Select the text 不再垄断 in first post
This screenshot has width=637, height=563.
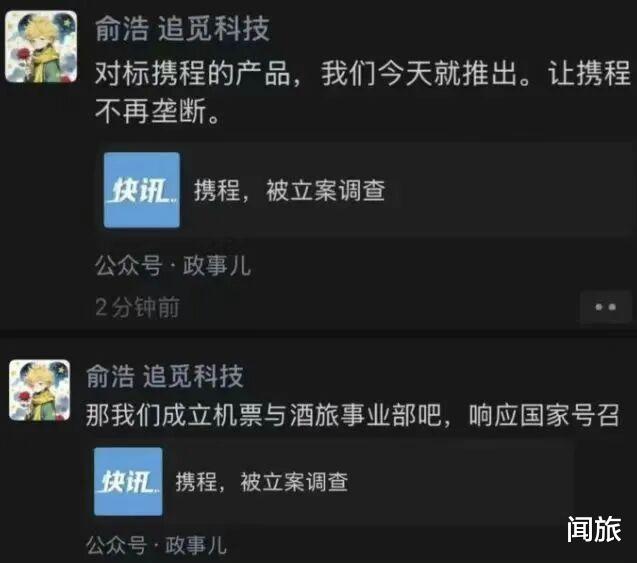(151, 111)
